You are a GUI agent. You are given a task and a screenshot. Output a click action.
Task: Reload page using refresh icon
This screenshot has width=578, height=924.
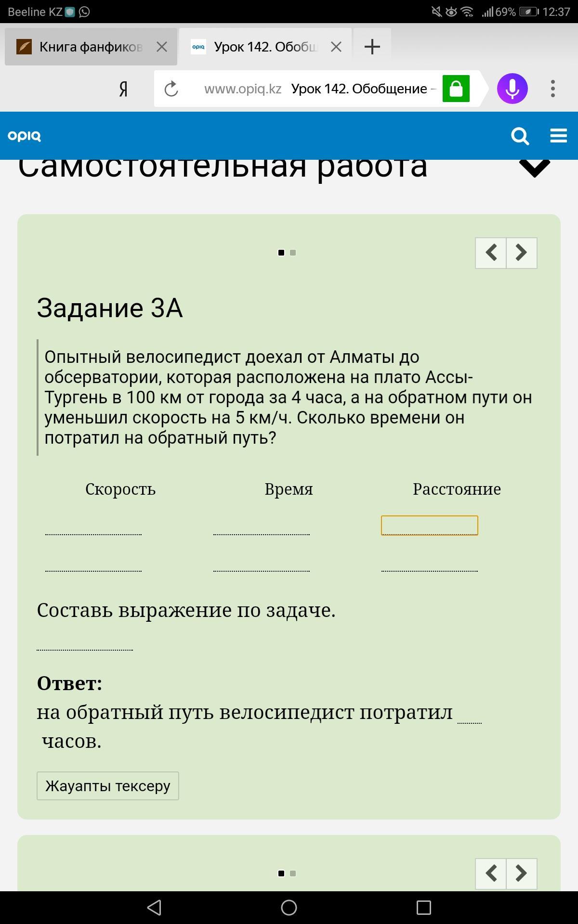tap(171, 89)
